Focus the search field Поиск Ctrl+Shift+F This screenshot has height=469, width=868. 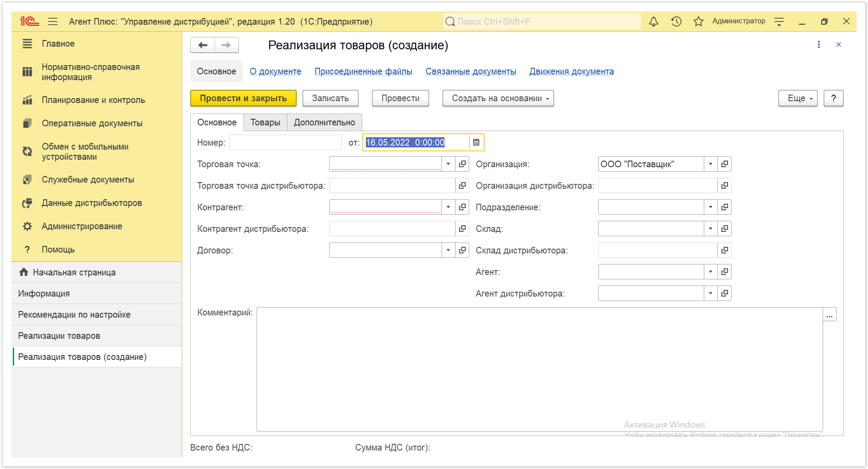pos(542,21)
